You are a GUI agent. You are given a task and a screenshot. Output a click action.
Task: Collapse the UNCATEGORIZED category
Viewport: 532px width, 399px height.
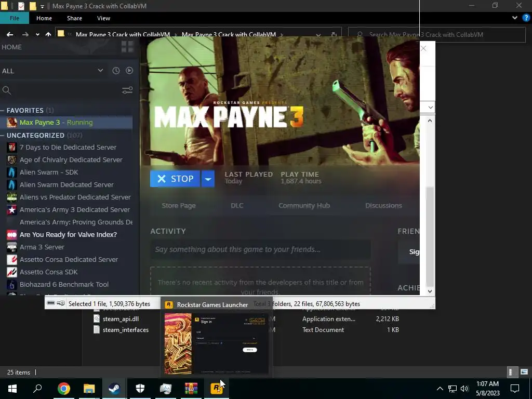tap(2, 136)
